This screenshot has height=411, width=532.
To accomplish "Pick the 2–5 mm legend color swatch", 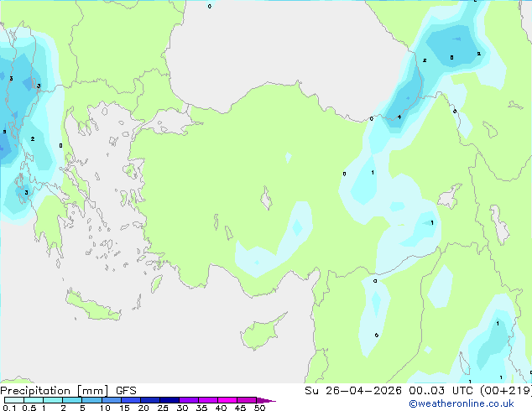I will (x=72, y=400).
